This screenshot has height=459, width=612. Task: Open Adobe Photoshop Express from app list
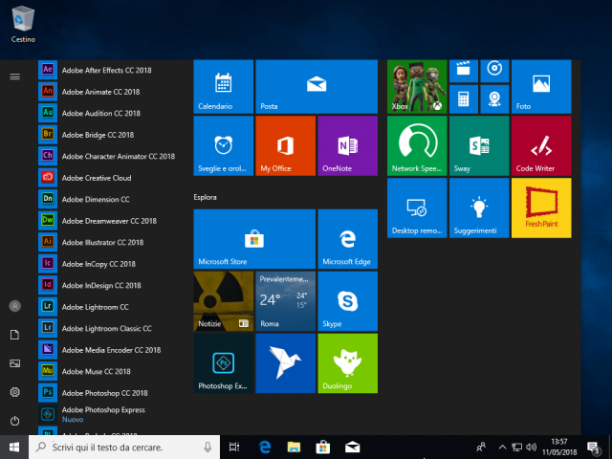tap(107, 414)
